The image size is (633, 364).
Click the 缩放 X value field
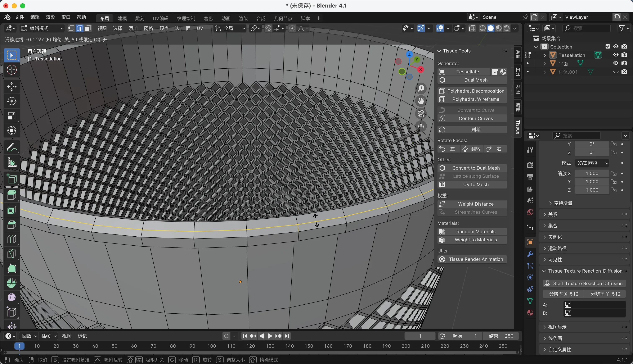point(592,173)
